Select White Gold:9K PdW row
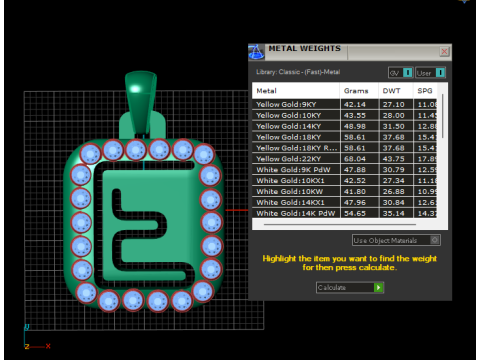This screenshot has height=360, width=480. [x=344, y=170]
